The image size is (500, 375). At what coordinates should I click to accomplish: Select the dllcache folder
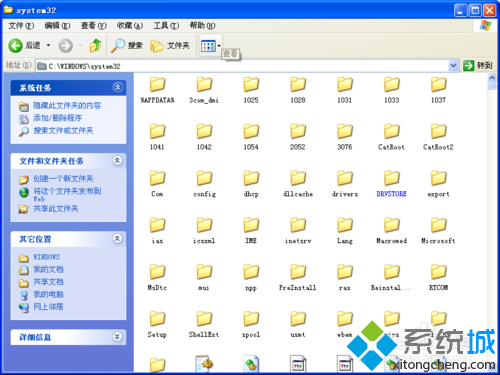(x=298, y=194)
